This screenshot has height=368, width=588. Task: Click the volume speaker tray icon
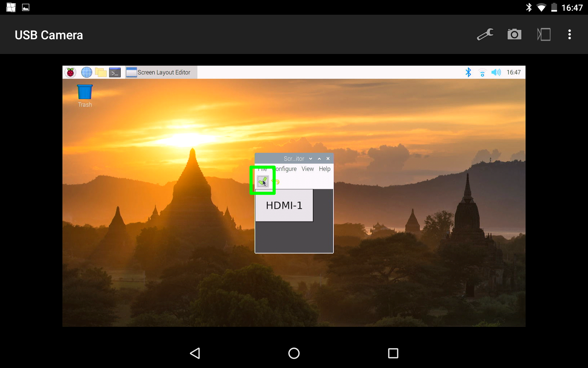[496, 72]
